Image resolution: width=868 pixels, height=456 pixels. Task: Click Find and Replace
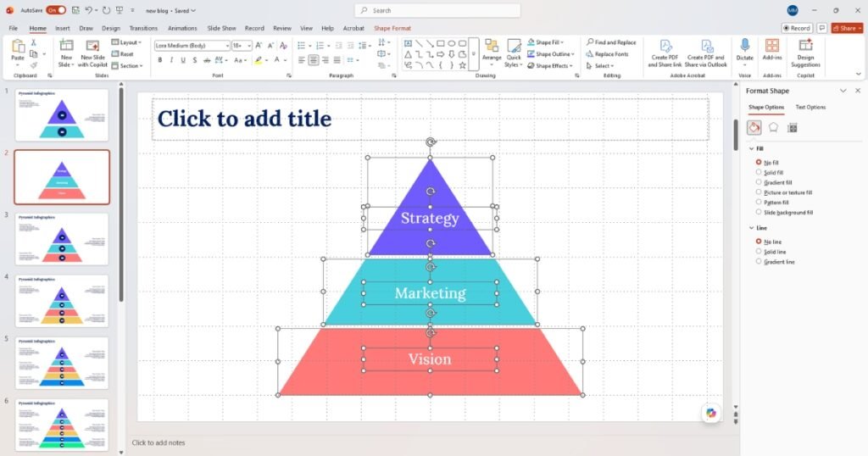(x=611, y=42)
